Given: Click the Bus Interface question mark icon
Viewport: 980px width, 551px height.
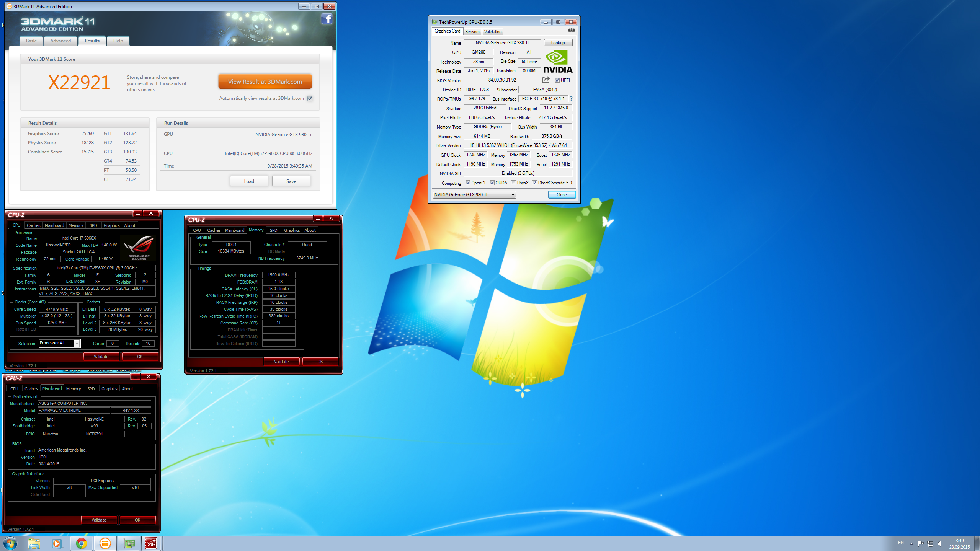Looking at the screenshot, I should pyautogui.click(x=571, y=99).
